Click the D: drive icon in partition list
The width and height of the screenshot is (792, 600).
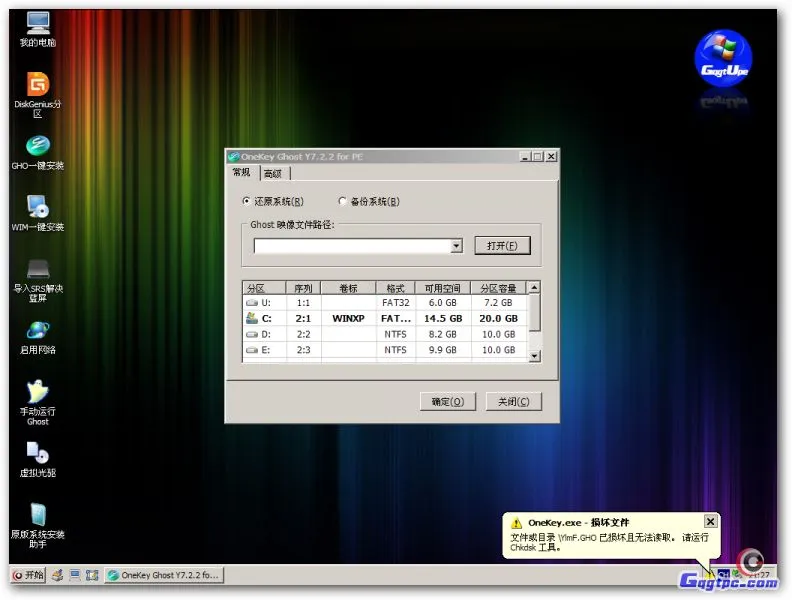pyautogui.click(x=252, y=334)
